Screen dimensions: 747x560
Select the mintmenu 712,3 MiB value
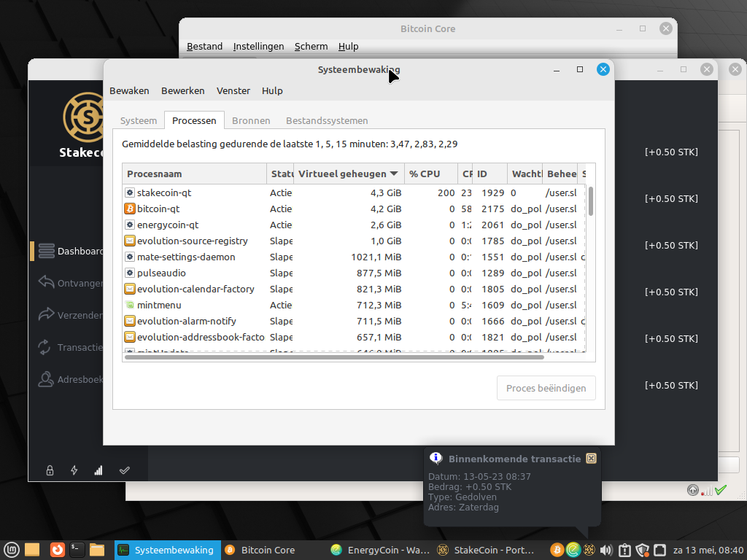tap(379, 306)
